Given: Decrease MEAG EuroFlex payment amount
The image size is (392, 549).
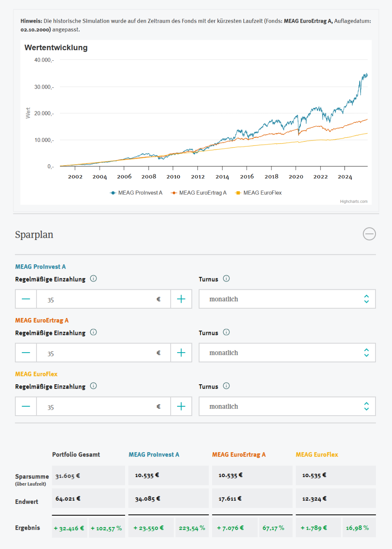Looking at the screenshot, I should point(26,407).
